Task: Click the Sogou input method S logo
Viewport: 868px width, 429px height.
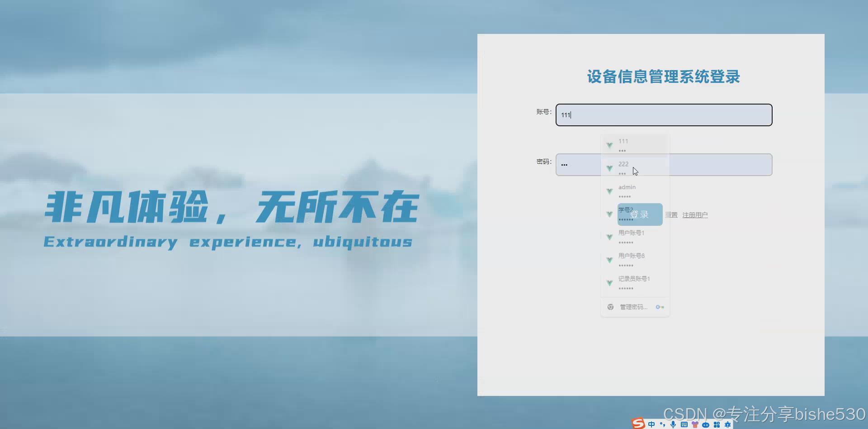Action: pos(637,424)
